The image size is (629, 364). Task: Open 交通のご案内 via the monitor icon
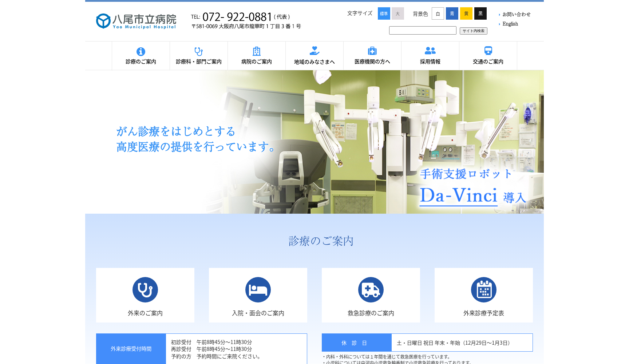coord(488,51)
